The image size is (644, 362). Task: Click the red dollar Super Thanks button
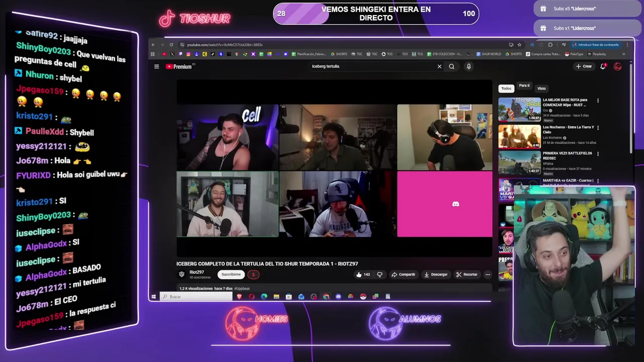(x=253, y=275)
